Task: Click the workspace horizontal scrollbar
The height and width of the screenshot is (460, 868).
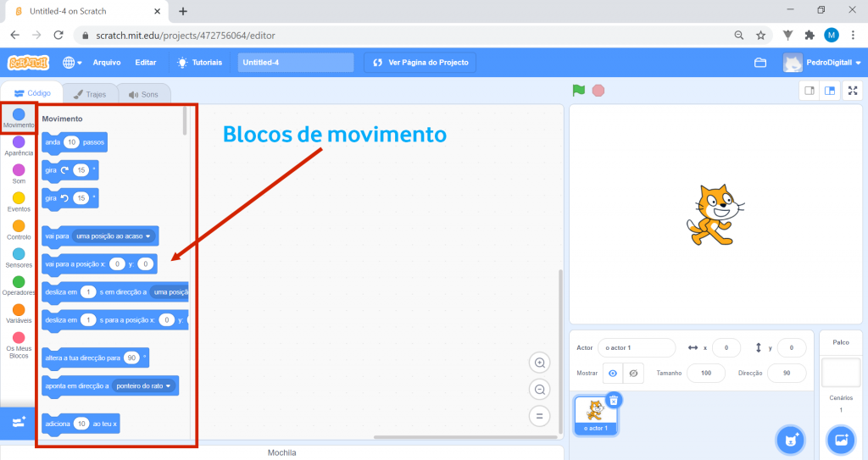Action: pyautogui.click(x=465, y=437)
